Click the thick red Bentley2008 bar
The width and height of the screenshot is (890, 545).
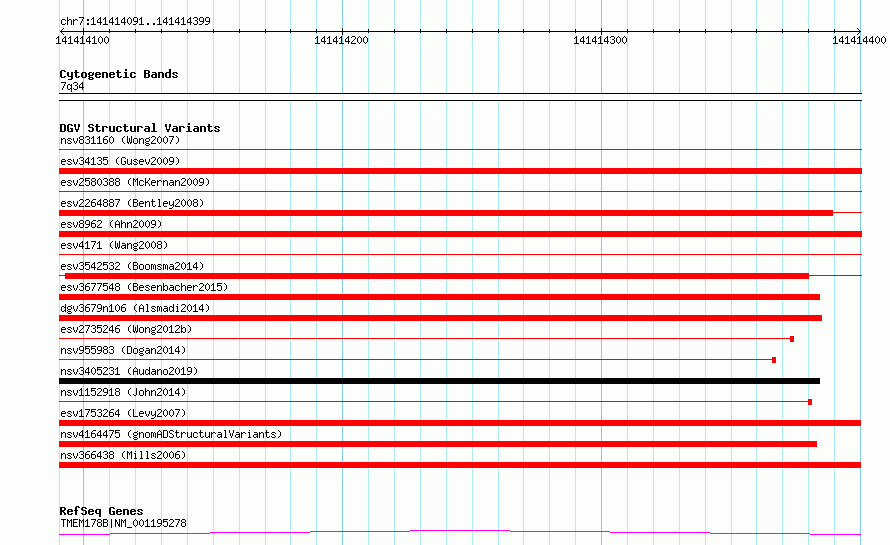point(446,213)
